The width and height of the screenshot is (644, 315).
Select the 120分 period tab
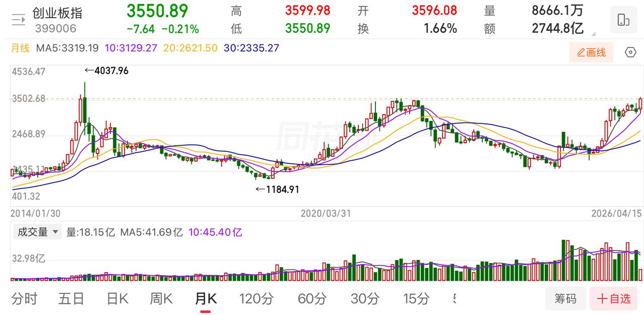256,299
